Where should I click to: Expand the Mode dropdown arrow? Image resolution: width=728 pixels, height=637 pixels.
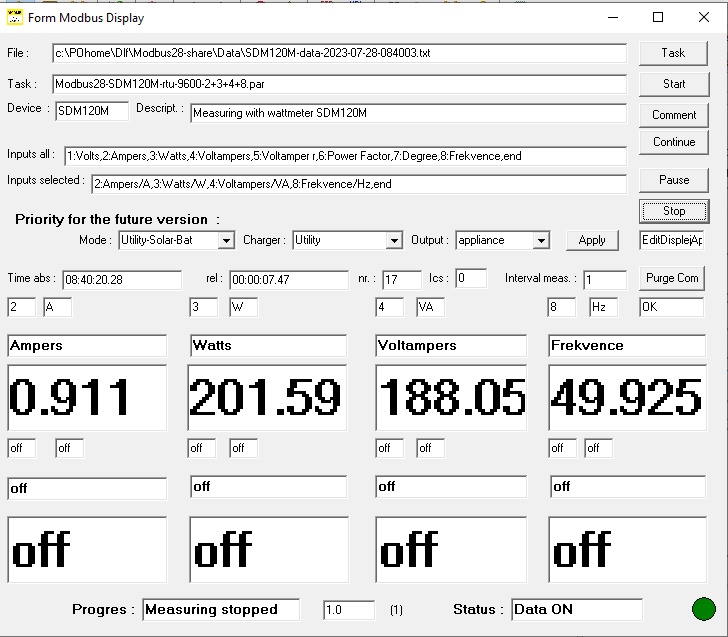click(226, 240)
